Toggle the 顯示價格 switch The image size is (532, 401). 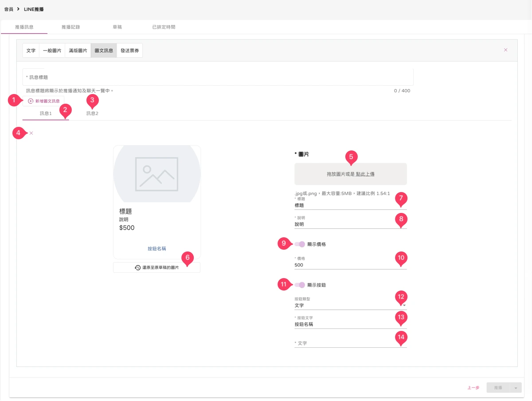(x=300, y=244)
